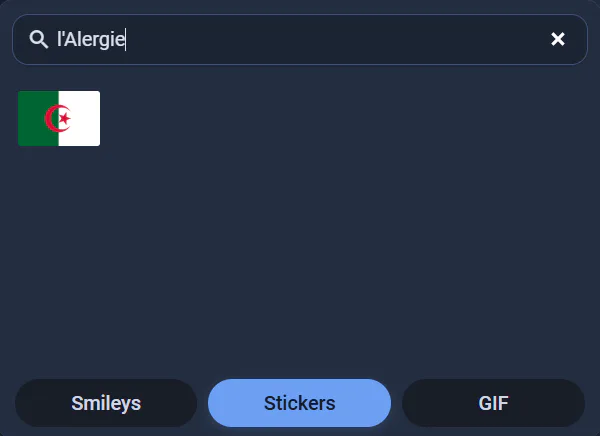Viewport: 600px width, 436px height.
Task: Switch to the Smileys tab
Action: pos(106,403)
